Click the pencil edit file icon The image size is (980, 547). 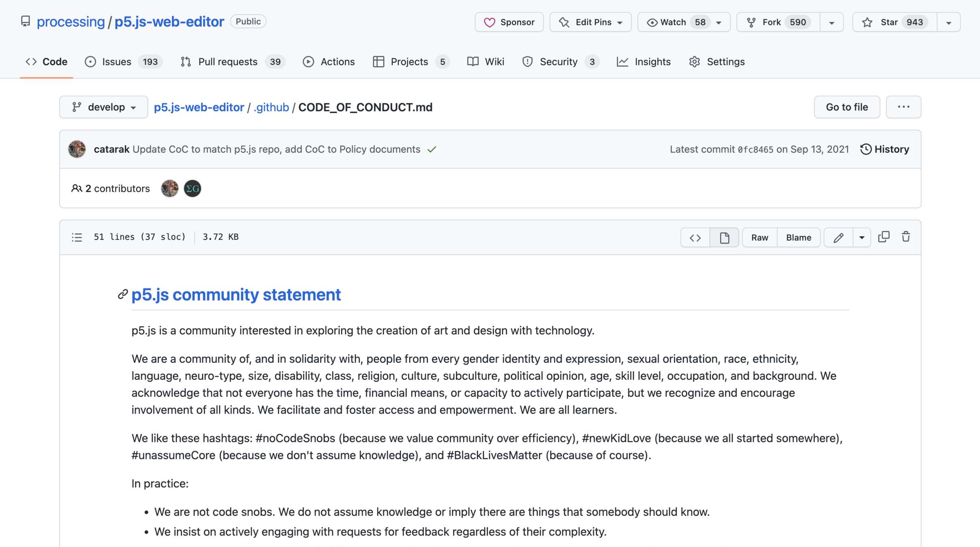click(838, 237)
